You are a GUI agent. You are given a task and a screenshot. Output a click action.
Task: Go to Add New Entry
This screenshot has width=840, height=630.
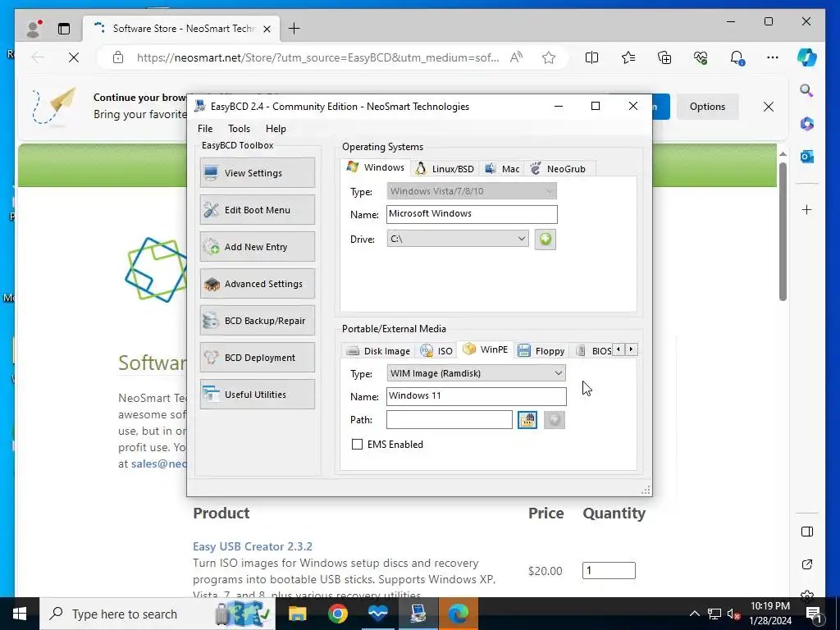click(x=257, y=247)
